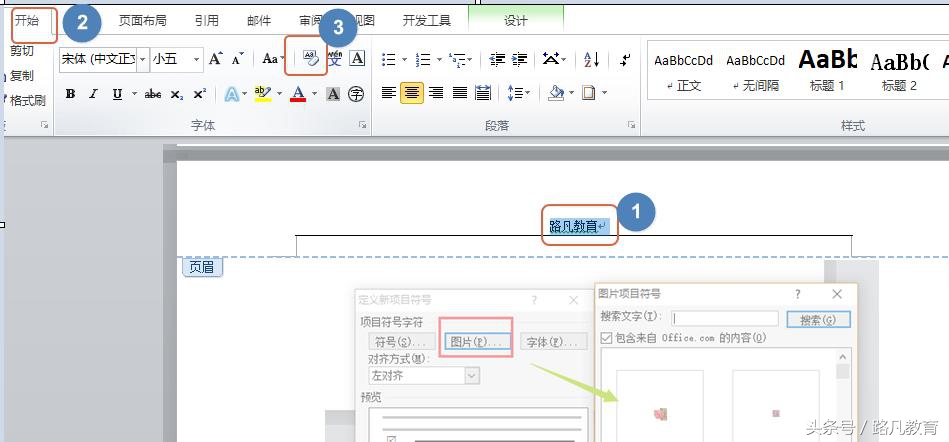Apply the red font color
This screenshot has width=949, height=442.
298,94
